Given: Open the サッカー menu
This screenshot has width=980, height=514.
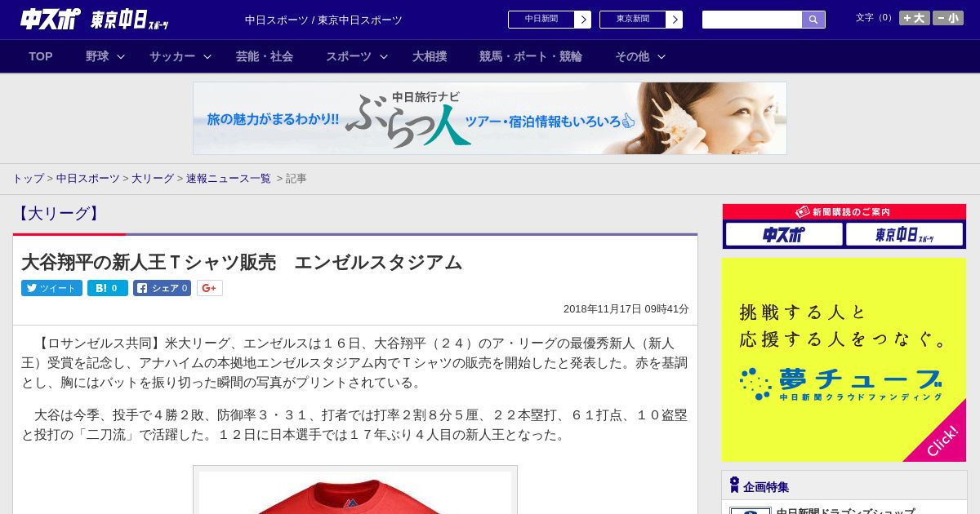Looking at the screenshot, I should click(172, 56).
